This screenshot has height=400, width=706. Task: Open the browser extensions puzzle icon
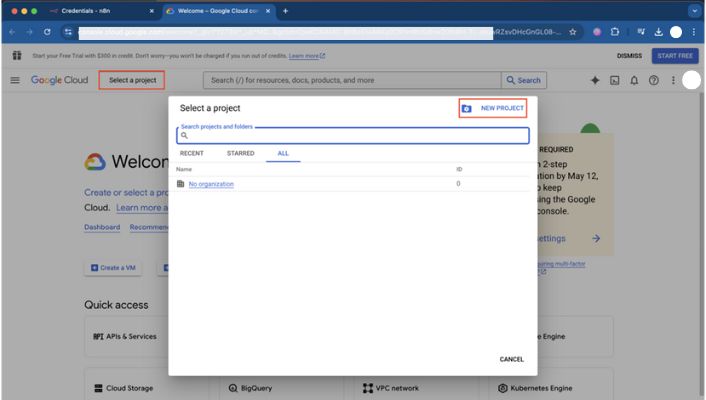615,32
